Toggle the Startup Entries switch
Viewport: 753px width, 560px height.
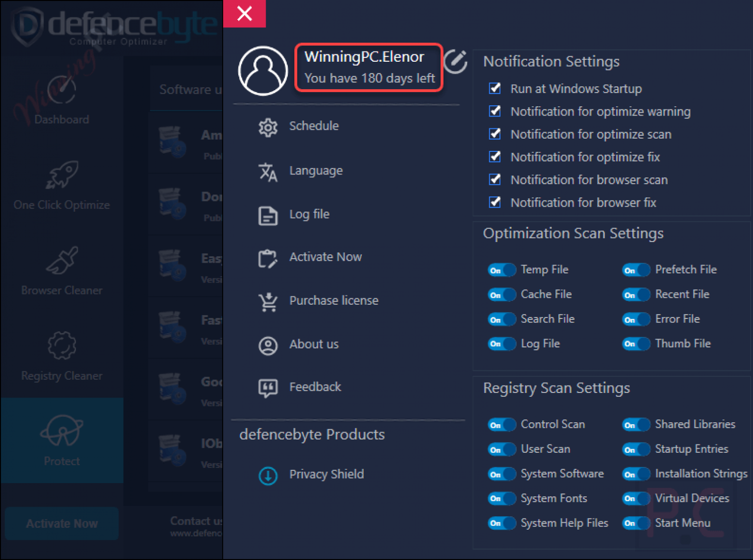(x=636, y=449)
